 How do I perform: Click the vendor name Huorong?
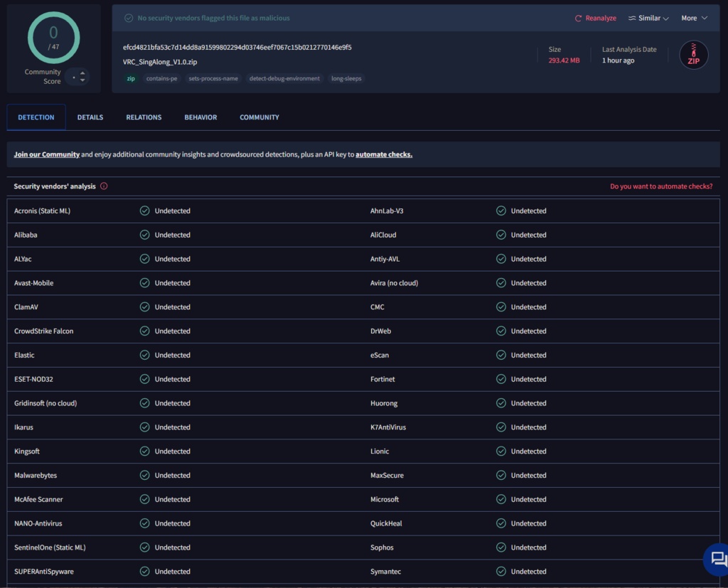[384, 403]
